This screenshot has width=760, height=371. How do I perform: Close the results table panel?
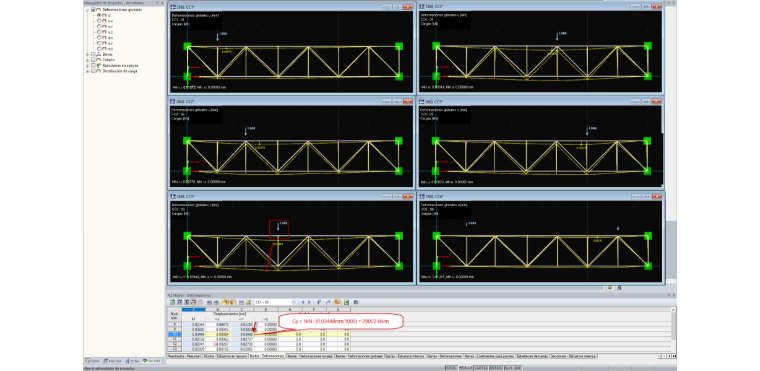pos(673,295)
